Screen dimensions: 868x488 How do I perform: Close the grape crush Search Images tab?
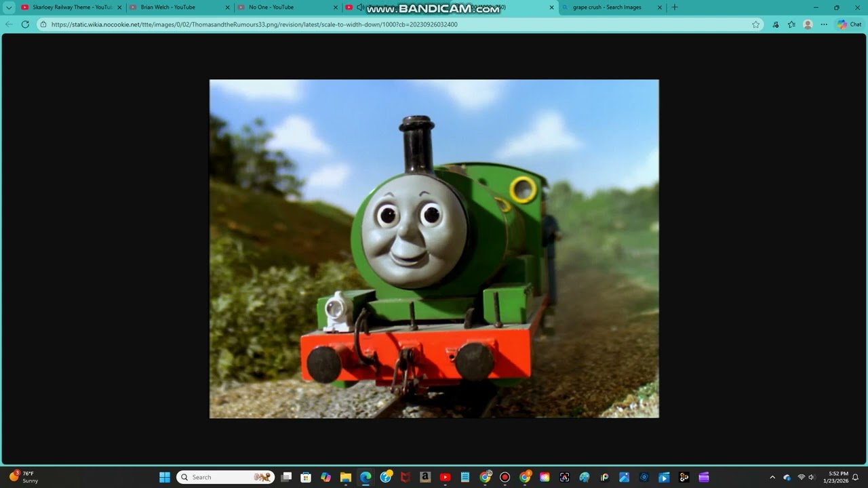pyautogui.click(x=660, y=7)
